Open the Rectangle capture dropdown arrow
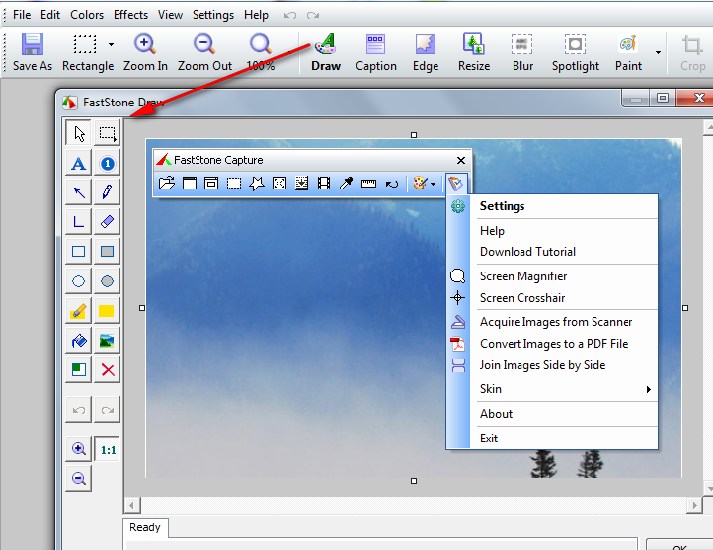The height and width of the screenshot is (550, 713). [111, 45]
